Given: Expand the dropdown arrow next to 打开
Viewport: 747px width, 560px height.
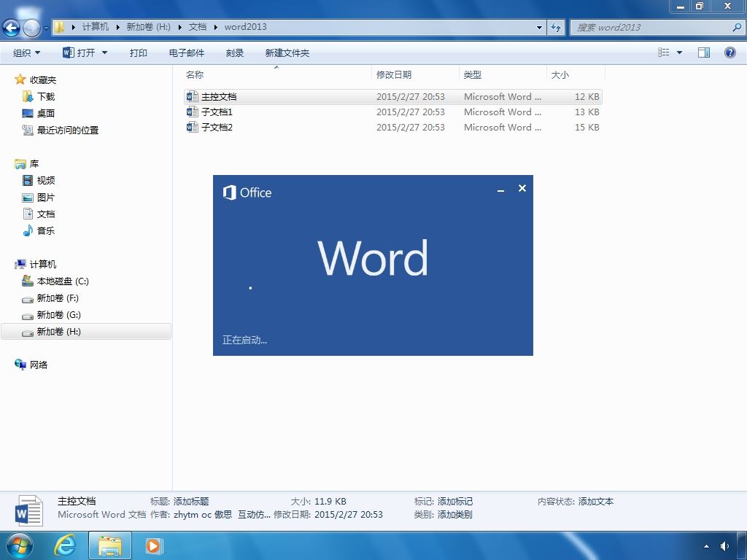Looking at the screenshot, I should [x=105, y=52].
